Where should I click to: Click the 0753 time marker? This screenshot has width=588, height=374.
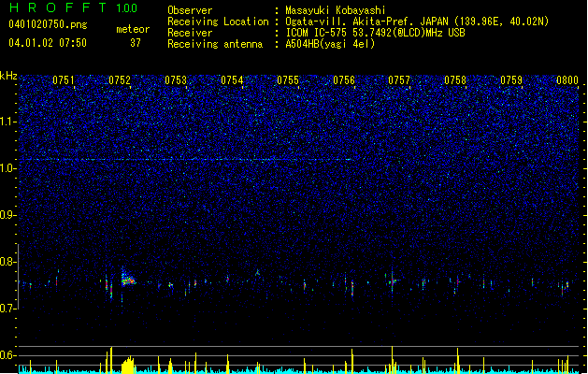[x=176, y=80]
